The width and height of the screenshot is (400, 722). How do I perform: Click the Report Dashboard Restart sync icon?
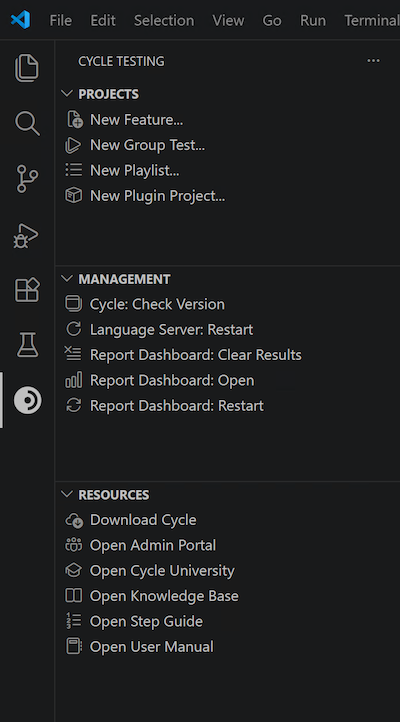point(74,405)
